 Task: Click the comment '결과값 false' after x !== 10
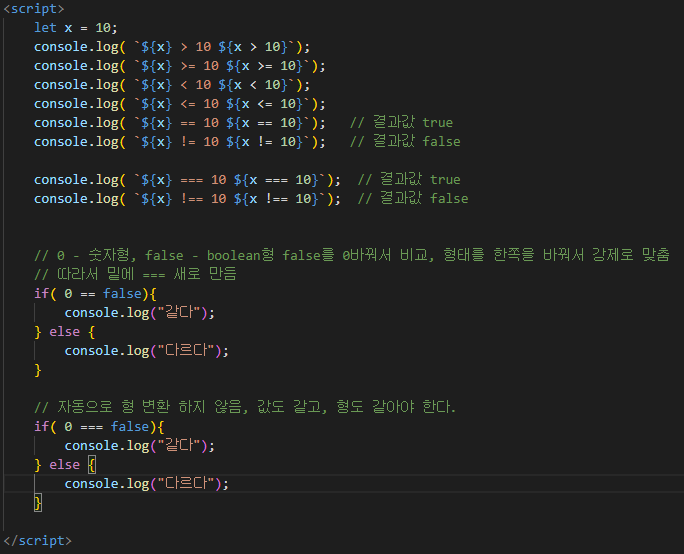[x=413, y=198]
